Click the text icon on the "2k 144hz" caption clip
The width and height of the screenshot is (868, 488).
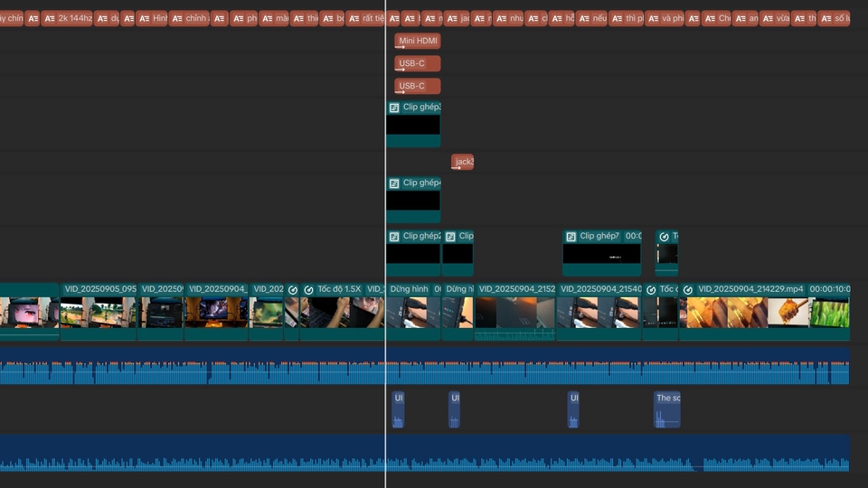(x=49, y=18)
